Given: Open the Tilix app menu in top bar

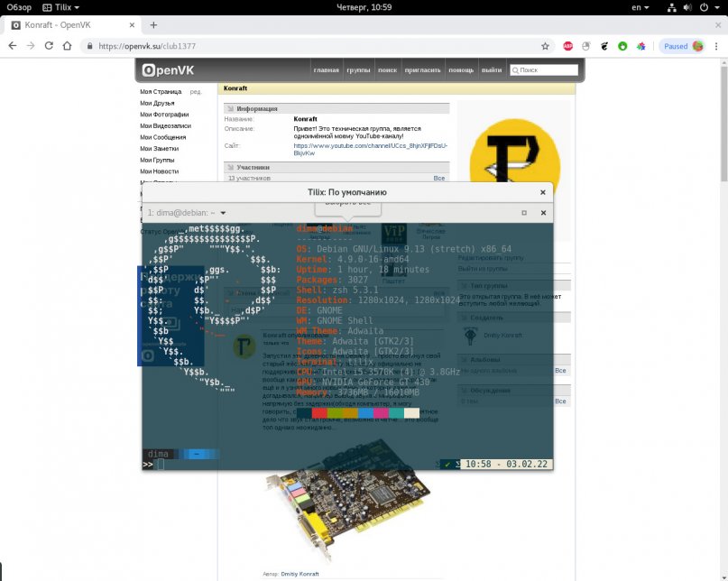Looking at the screenshot, I should 60,7.
